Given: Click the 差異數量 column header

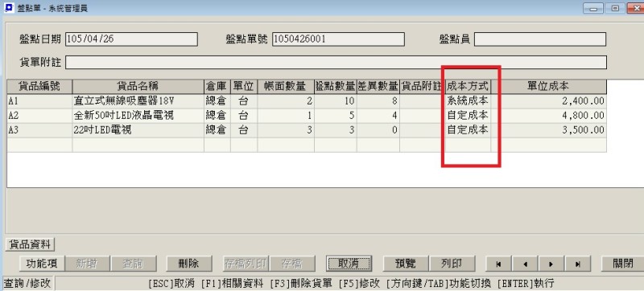Looking at the screenshot, I should point(378,87).
